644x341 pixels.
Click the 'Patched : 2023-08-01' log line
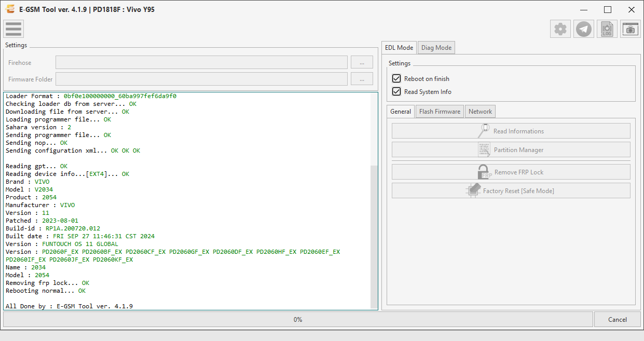pyautogui.click(x=42, y=221)
